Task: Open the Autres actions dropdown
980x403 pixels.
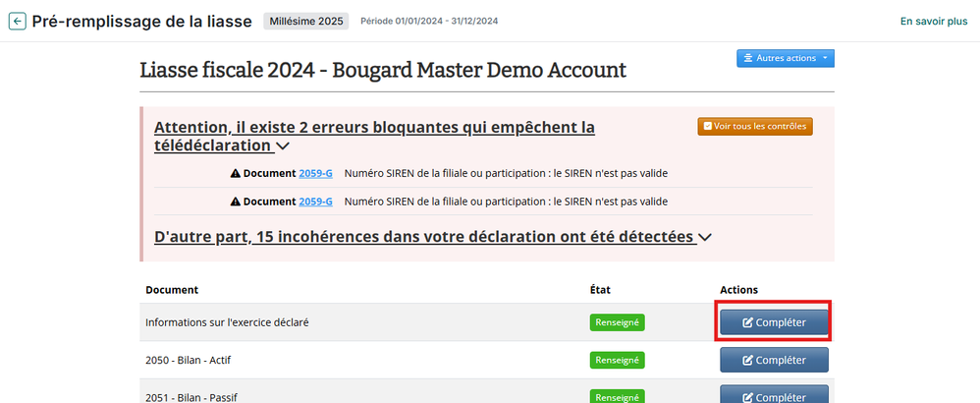Action: coord(786,58)
